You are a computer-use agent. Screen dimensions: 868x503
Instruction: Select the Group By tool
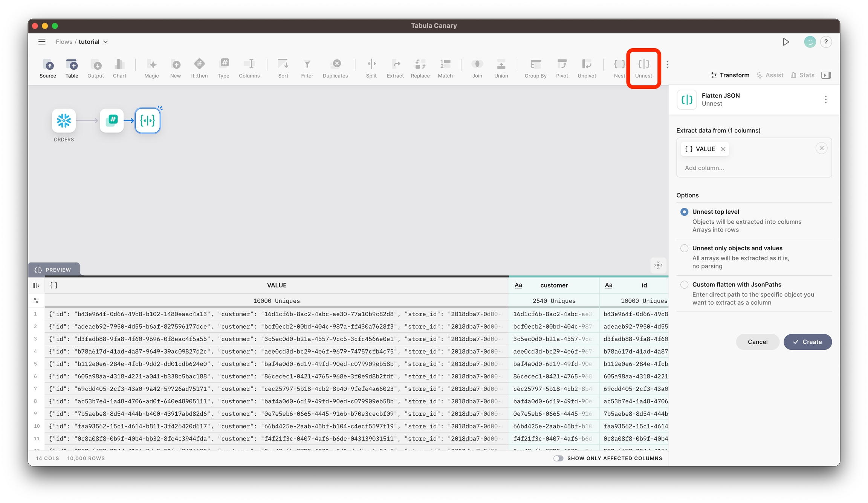pos(535,68)
